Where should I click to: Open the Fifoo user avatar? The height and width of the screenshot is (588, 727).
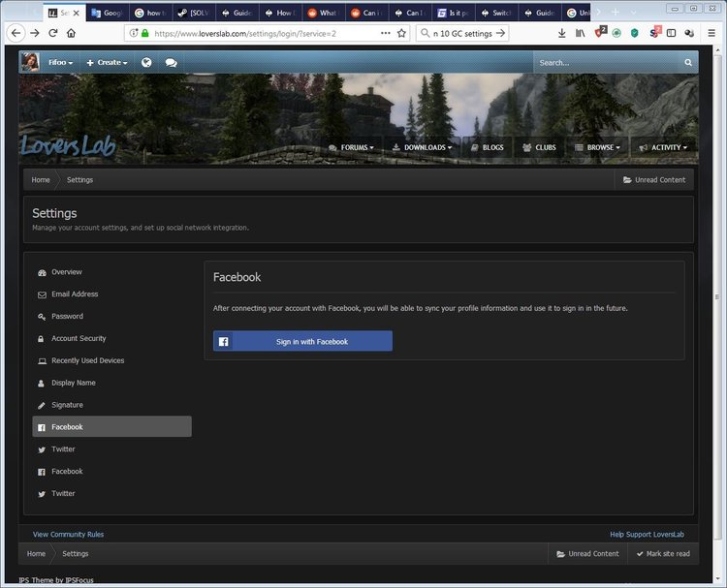[30, 62]
